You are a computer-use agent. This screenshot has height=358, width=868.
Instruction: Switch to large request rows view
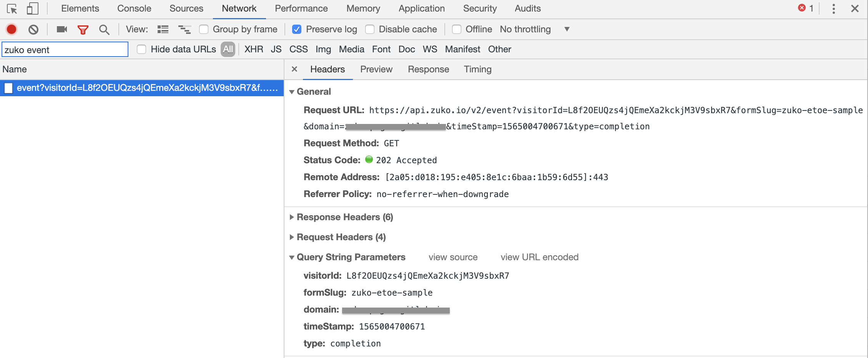tap(163, 29)
